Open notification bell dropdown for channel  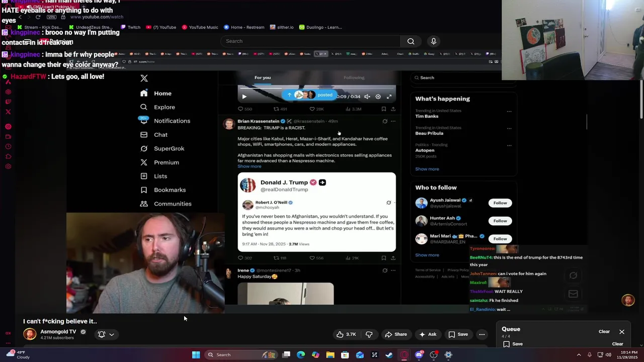pos(106,334)
